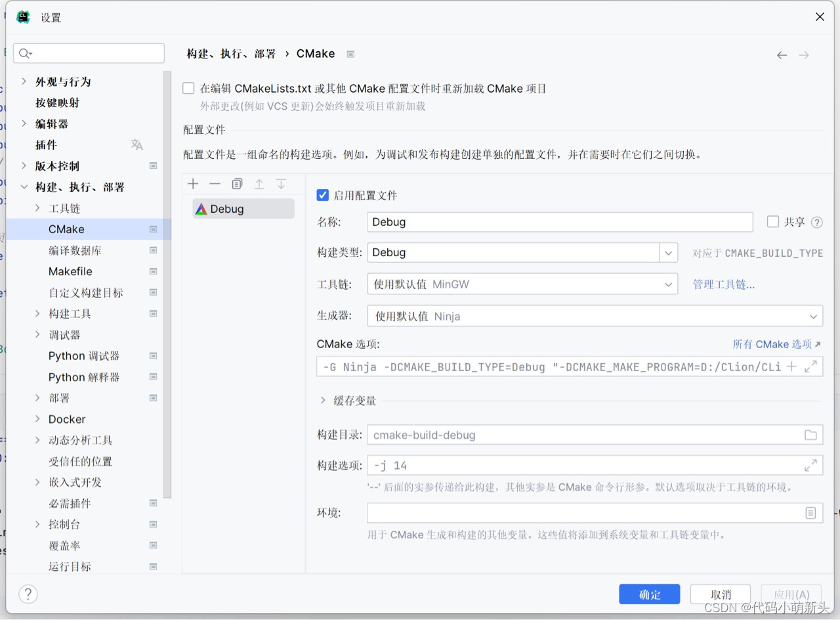The height and width of the screenshot is (620, 840).
Task: Open the 工具链 dropdown
Action: tap(668, 284)
